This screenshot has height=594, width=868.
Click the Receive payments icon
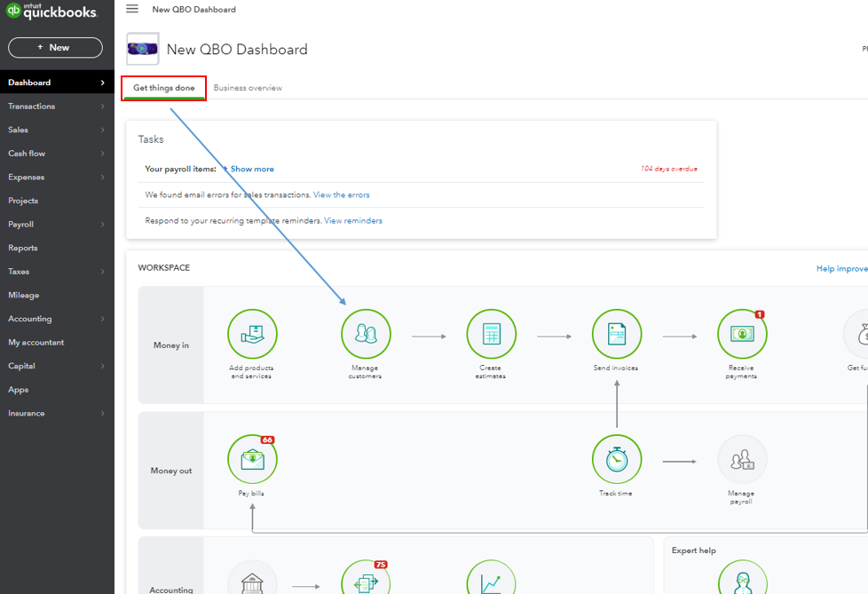742,334
